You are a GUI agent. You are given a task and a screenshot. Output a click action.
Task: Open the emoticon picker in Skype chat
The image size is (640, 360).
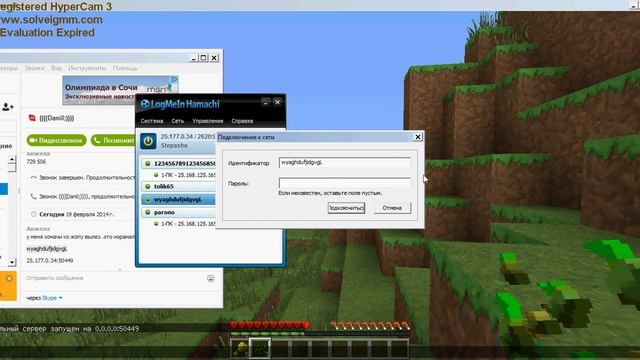pyautogui.click(x=211, y=278)
